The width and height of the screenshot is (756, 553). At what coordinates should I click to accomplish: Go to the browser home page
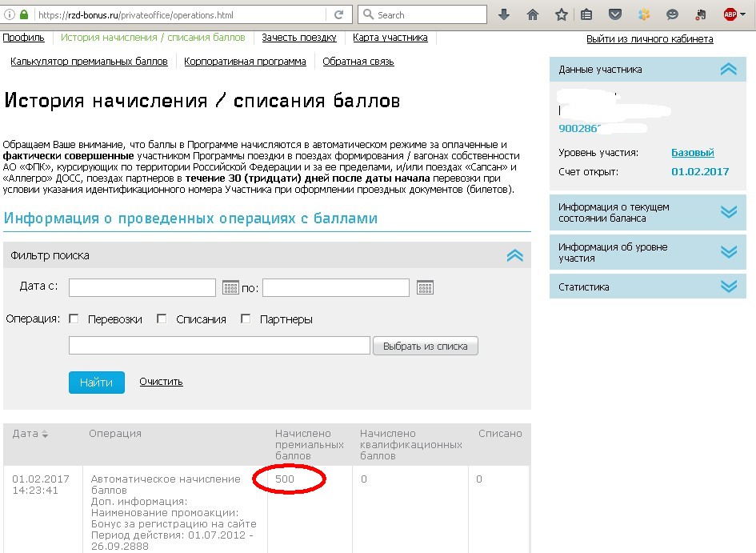[533, 14]
